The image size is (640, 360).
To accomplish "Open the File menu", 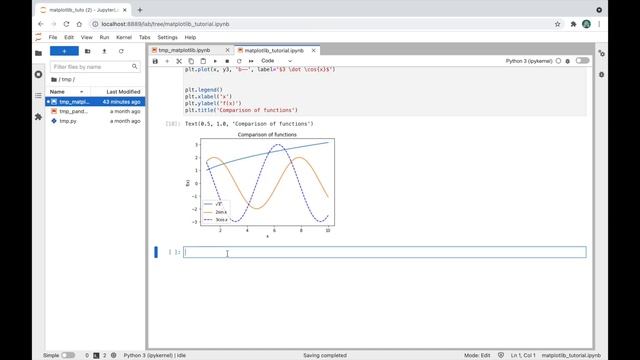I will [53, 37].
